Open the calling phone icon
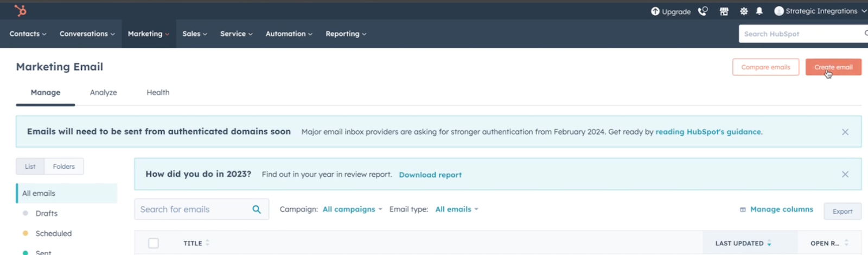The image size is (868, 255). point(703,11)
